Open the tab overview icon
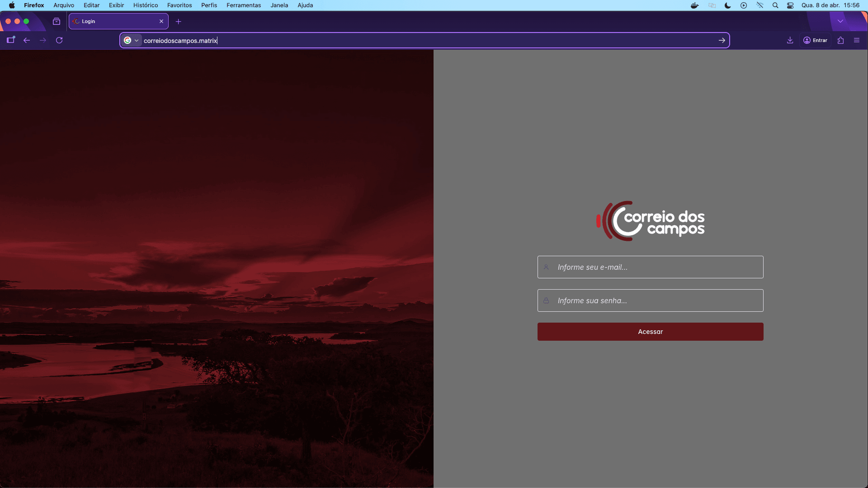 tap(57, 21)
